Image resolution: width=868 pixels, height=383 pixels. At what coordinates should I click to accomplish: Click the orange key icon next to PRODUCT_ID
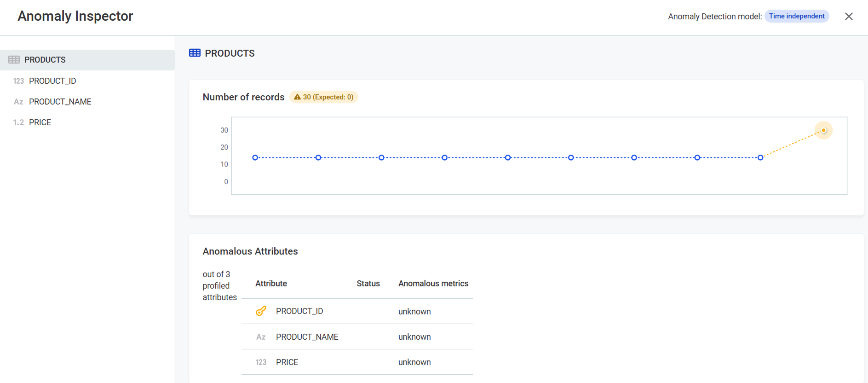tap(261, 311)
